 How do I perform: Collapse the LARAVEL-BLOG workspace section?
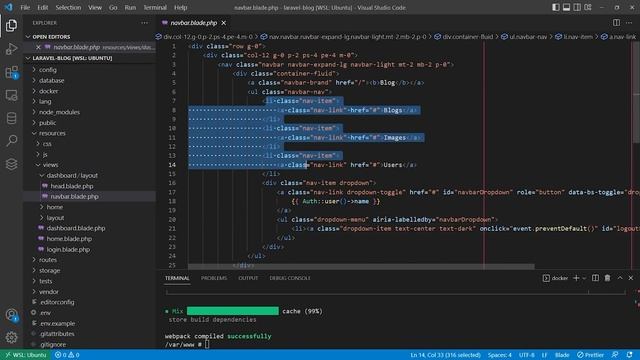click(90, 58)
